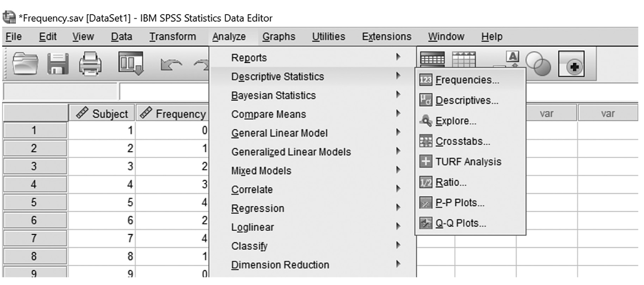Click the Open data document folder icon
Image resolution: width=644 pixels, height=285 pixels.
(25, 64)
